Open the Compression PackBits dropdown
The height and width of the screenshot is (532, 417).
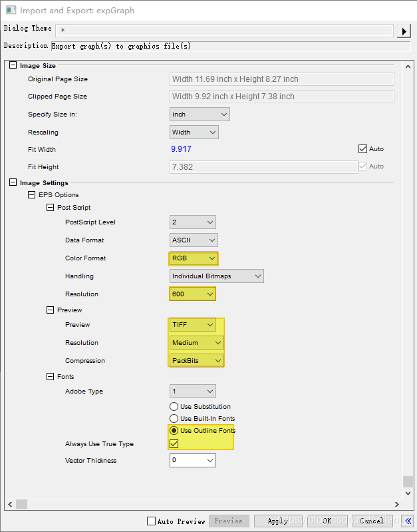tap(197, 361)
